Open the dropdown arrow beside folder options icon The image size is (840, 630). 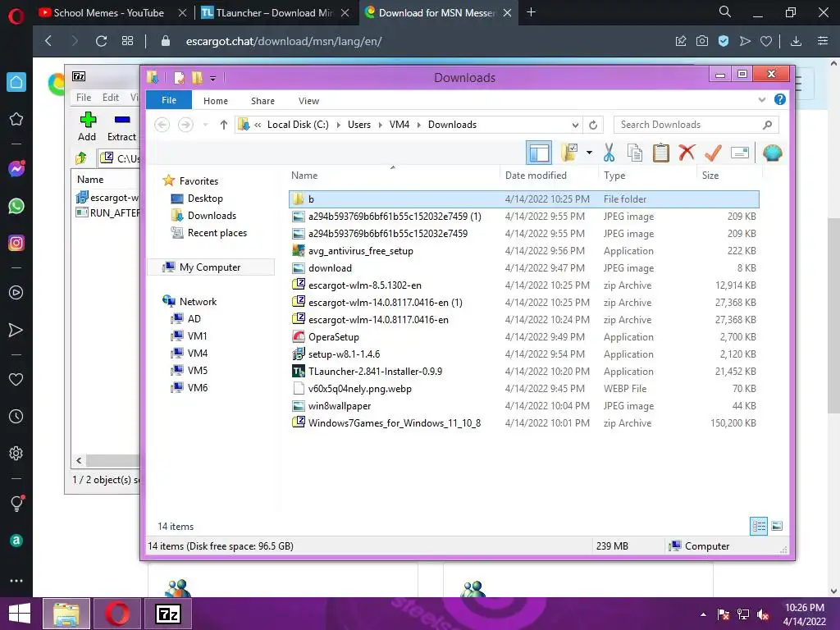click(x=589, y=153)
